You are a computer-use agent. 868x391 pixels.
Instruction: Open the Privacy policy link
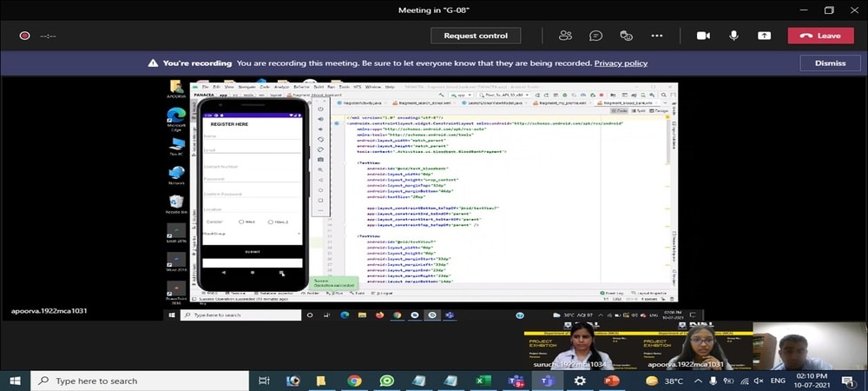pos(621,63)
